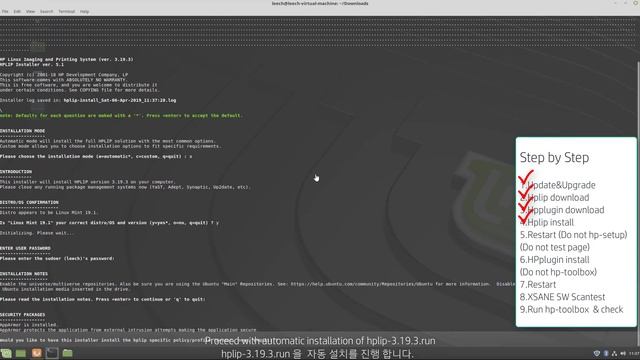Open the Search menu in terminal

(x=47, y=11)
